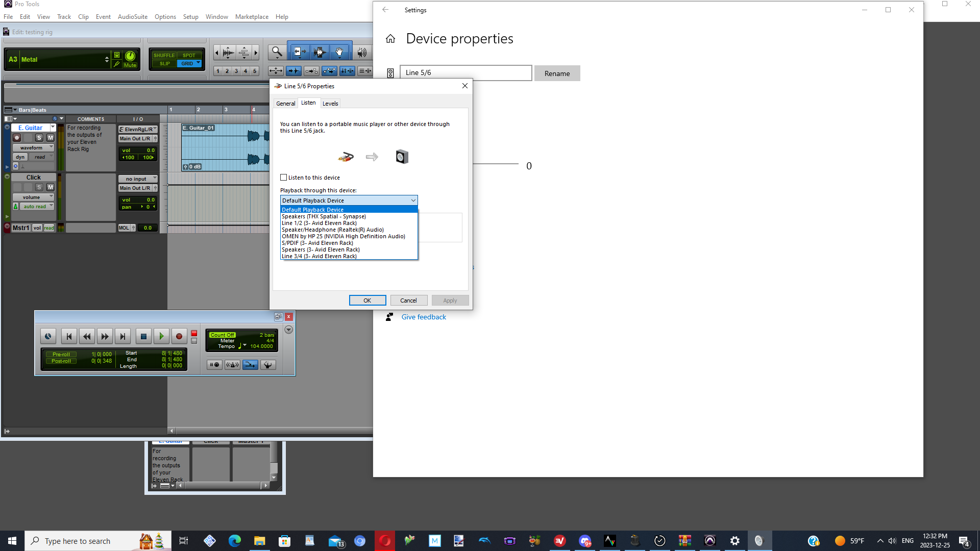The height and width of the screenshot is (551, 980).
Task: Open the Marketplace menu
Action: 252,17
